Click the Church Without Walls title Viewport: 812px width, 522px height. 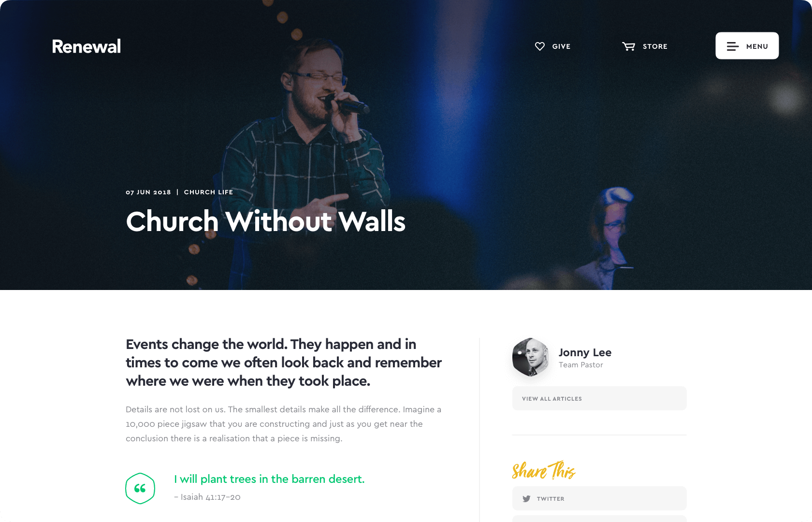point(265,221)
